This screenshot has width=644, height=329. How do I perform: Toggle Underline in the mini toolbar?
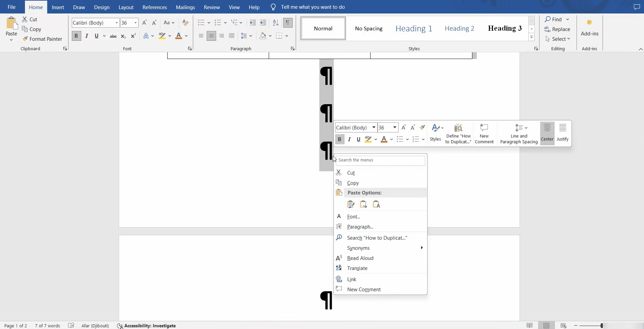358,139
